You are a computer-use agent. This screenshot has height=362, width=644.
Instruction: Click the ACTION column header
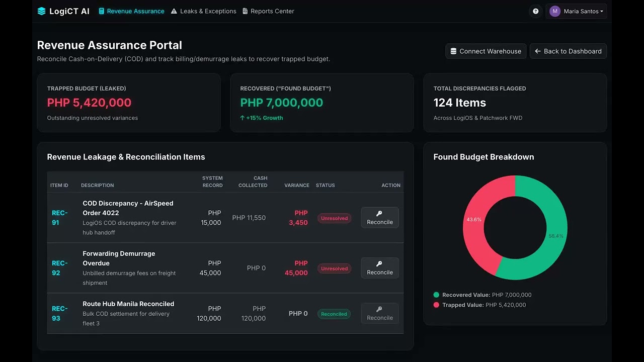pyautogui.click(x=391, y=186)
